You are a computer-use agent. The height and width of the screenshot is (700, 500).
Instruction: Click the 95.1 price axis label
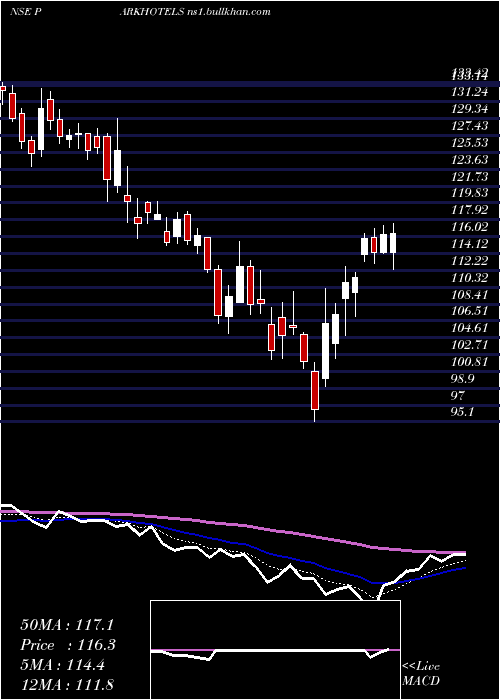463,412
